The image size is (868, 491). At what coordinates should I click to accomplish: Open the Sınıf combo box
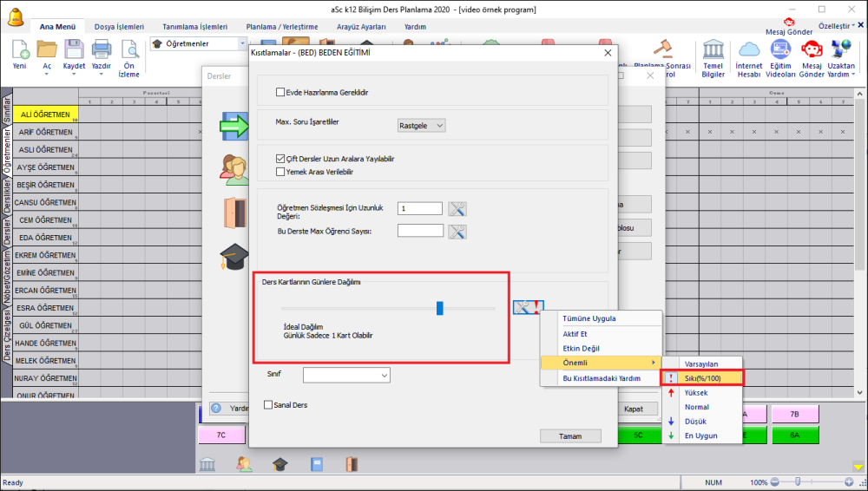point(346,376)
